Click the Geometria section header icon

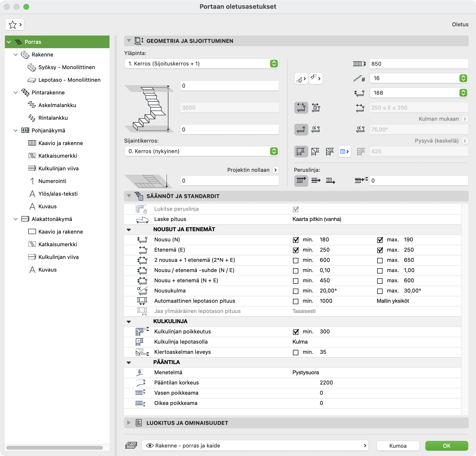[x=139, y=41]
